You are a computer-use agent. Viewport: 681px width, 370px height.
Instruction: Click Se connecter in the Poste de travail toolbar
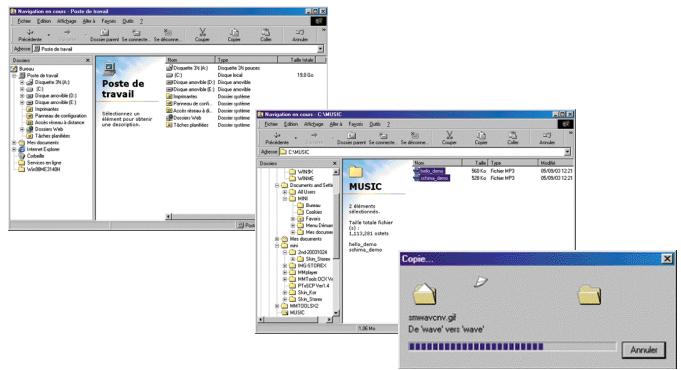(135, 35)
